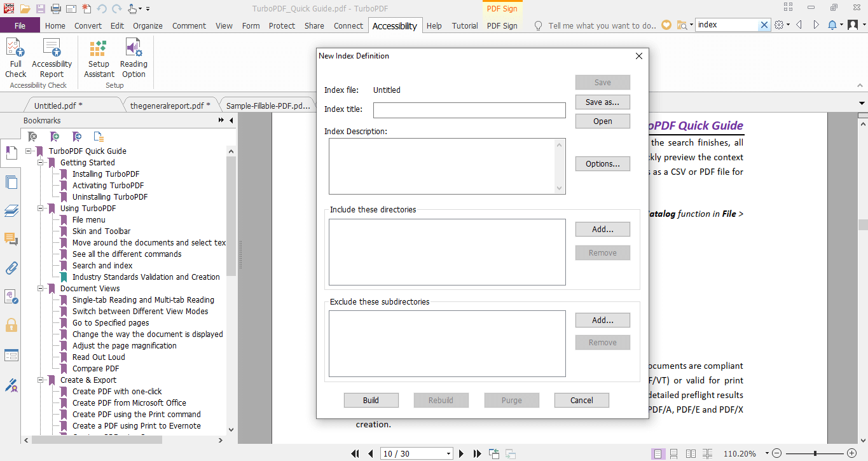Show the Layers panel
The width and height of the screenshot is (868, 461).
(x=11, y=210)
